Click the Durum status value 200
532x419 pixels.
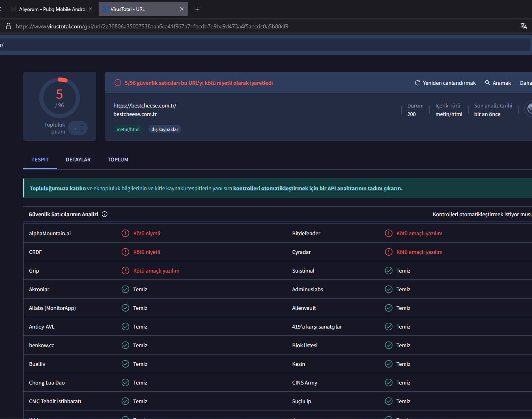[x=411, y=114]
